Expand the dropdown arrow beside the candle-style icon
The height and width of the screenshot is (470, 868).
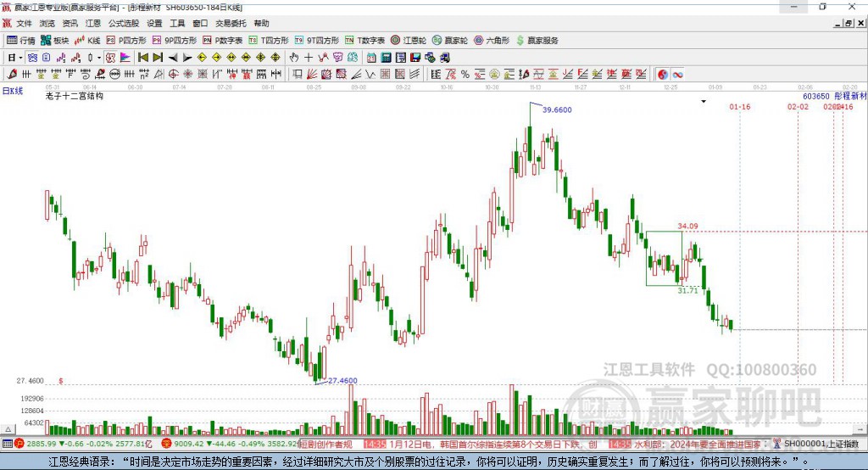98,58
